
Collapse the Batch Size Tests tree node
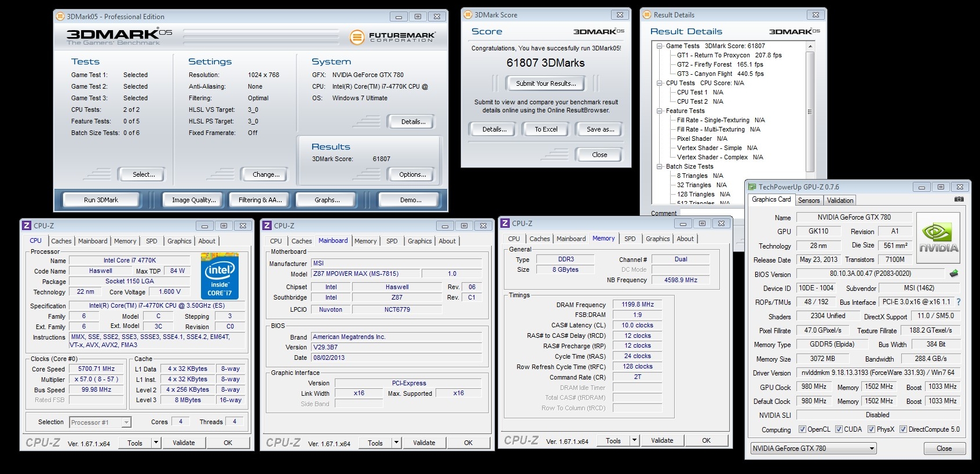coord(659,166)
